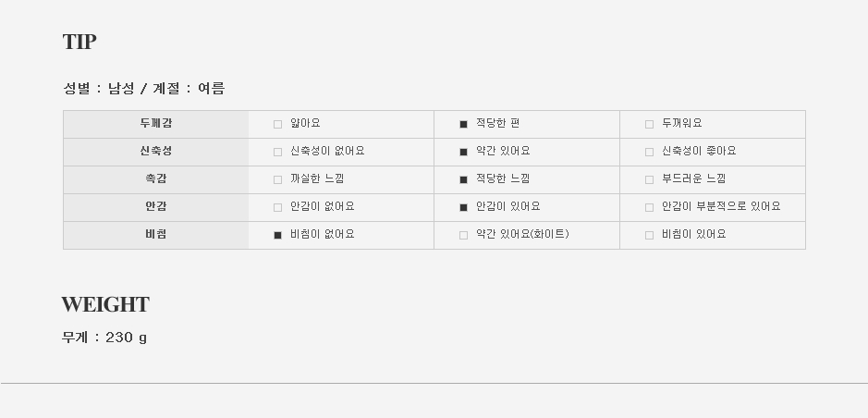This screenshot has height=418, width=868.
Task: Uncheck the 비침이 없어요 checkbox
Action: point(277,235)
